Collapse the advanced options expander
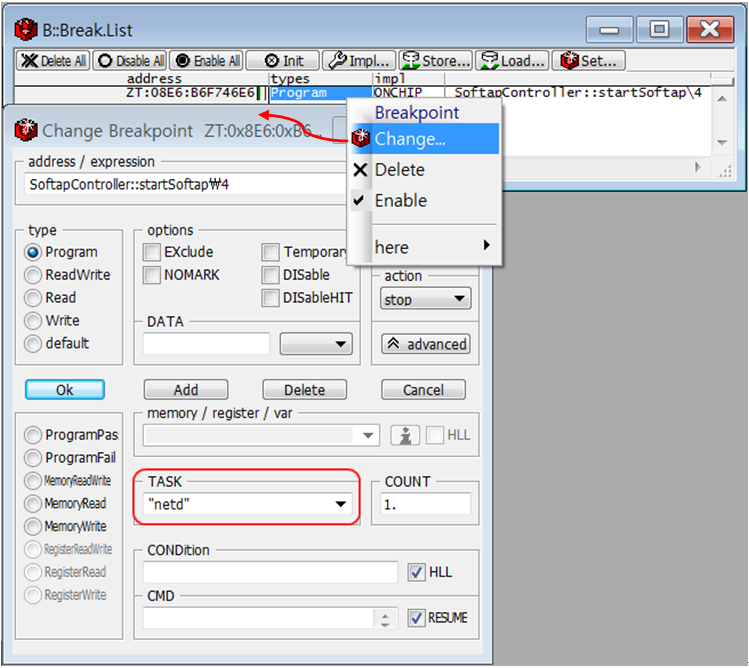Viewport: 749px width, 668px height. [426, 344]
